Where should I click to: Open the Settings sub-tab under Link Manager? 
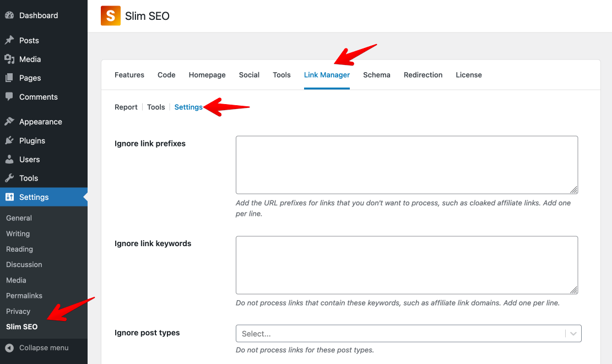188,107
